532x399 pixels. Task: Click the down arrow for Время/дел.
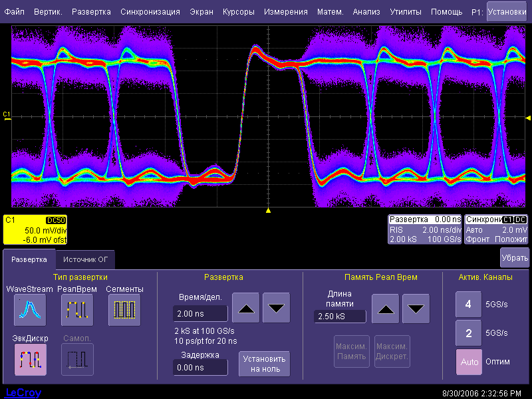point(277,308)
